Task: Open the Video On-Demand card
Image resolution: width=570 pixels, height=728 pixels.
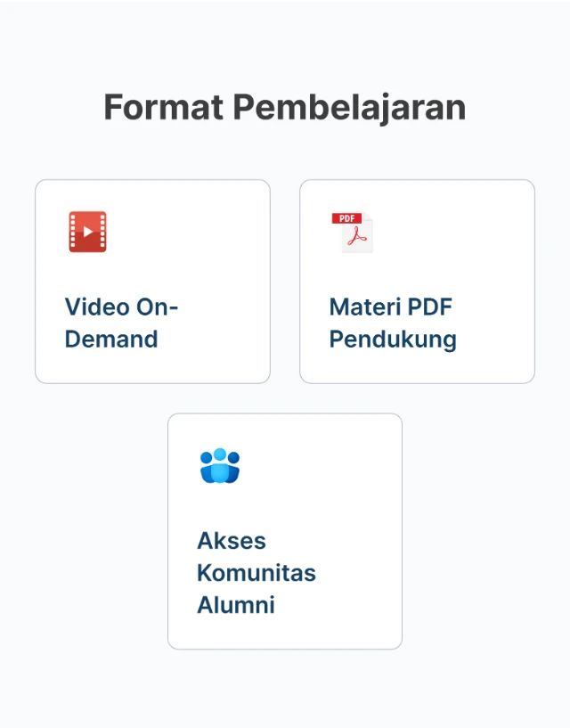Action: pos(152,282)
